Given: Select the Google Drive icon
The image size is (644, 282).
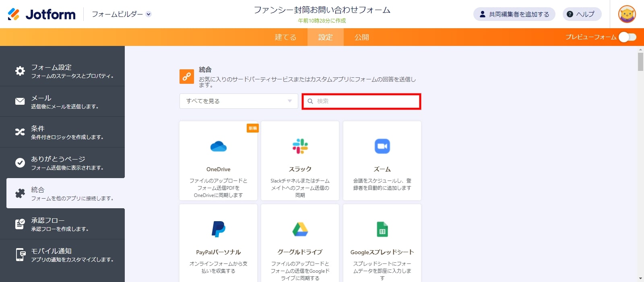Looking at the screenshot, I should coord(300,229).
